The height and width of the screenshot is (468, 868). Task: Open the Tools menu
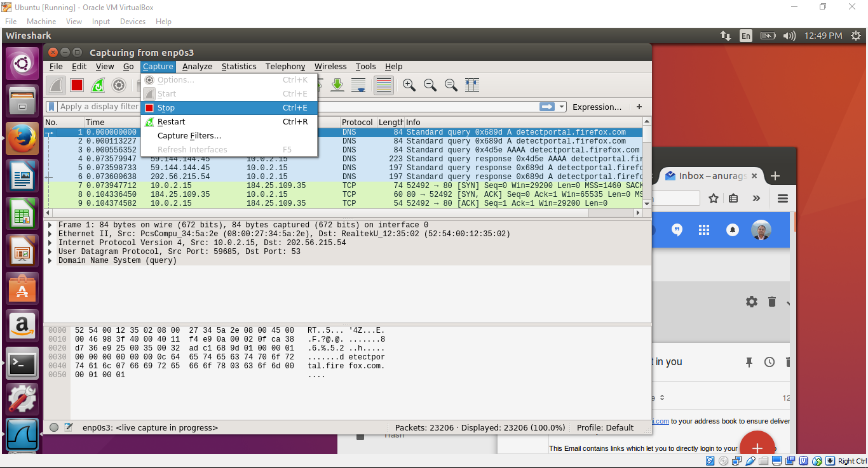365,67
